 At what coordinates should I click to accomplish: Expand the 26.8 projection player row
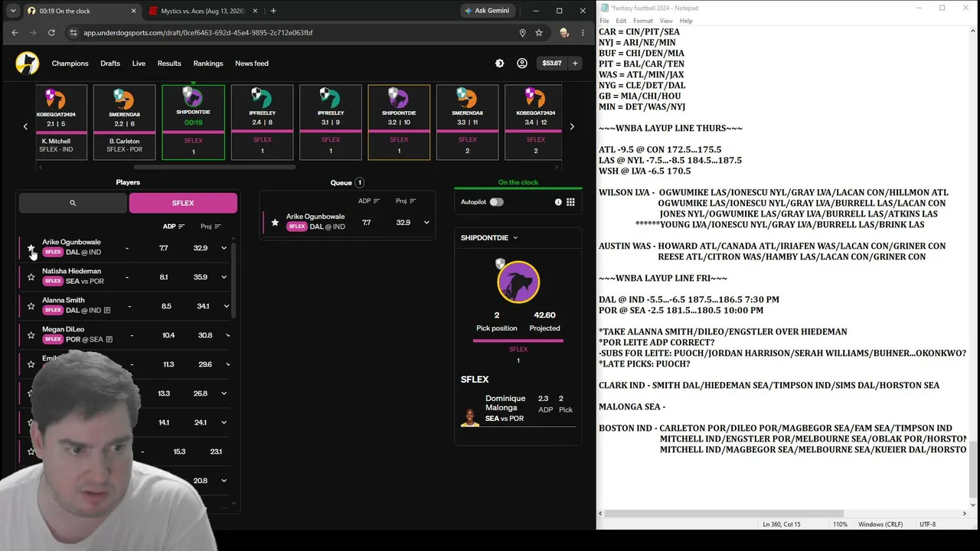(x=224, y=393)
